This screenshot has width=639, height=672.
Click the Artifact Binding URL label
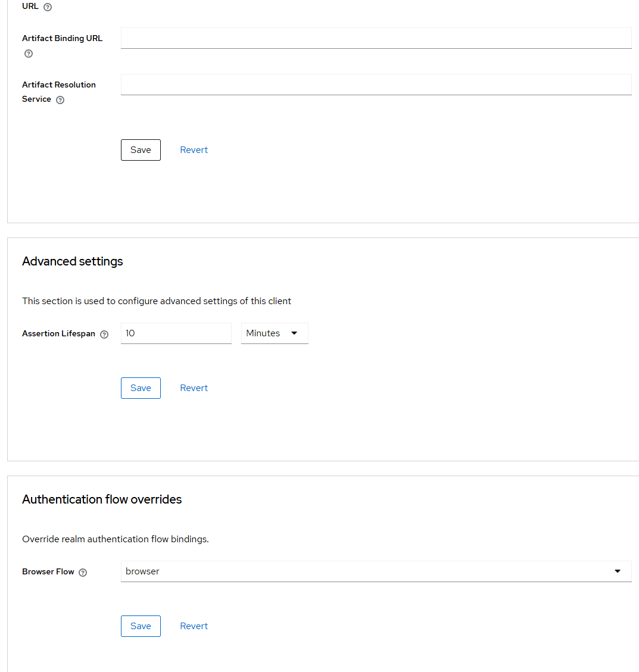click(x=62, y=38)
